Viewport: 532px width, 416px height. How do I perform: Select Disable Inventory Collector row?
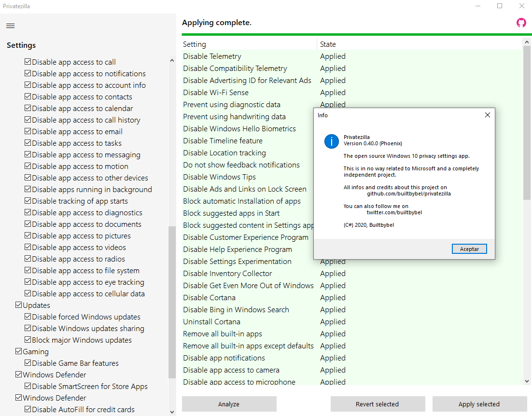point(352,274)
